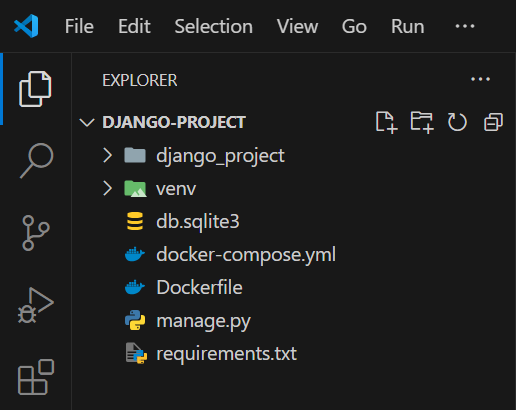516x410 pixels.
Task: Open the Dockerfile
Action: point(199,287)
